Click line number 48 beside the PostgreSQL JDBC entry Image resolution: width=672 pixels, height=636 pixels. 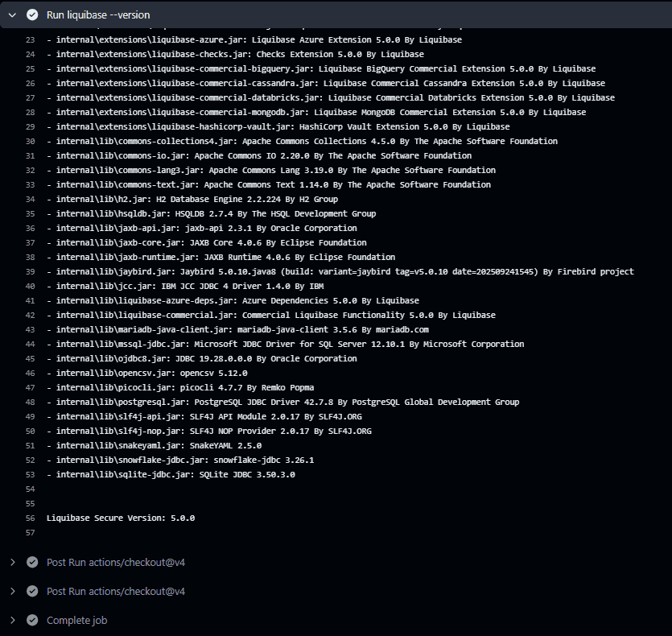tap(30, 402)
